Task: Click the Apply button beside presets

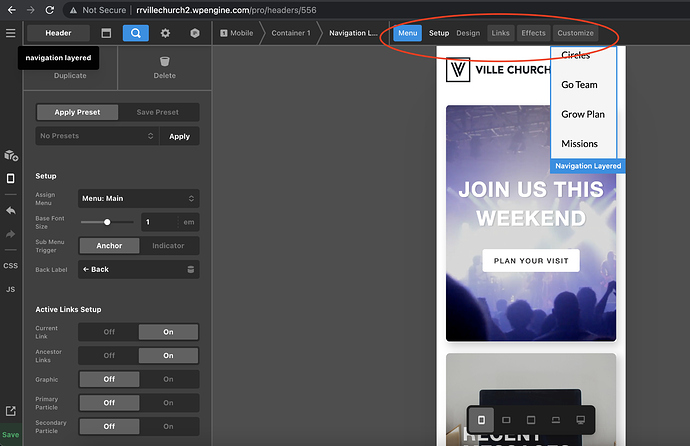Action: coord(179,136)
